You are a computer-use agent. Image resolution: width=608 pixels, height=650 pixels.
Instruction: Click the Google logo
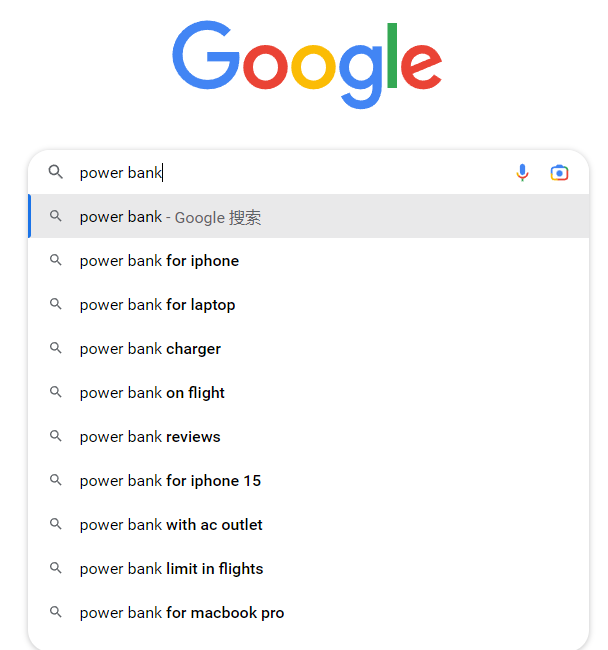pyautogui.click(x=307, y=64)
